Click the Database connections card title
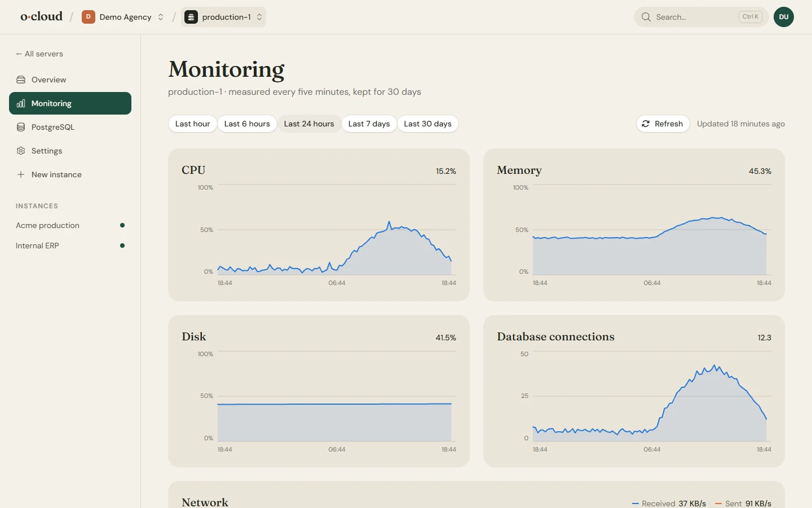The height and width of the screenshot is (508, 812). pos(555,337)
